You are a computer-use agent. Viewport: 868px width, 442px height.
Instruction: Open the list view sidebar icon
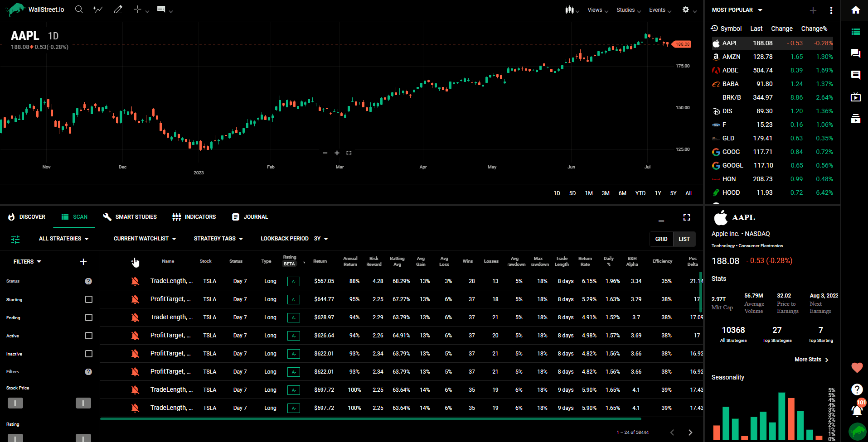(856, 32)
